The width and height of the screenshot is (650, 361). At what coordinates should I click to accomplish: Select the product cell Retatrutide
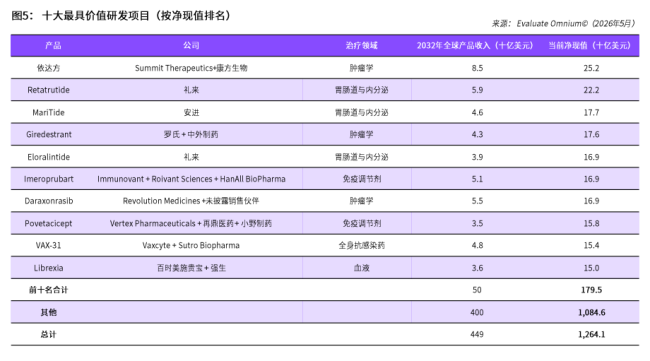49,90
